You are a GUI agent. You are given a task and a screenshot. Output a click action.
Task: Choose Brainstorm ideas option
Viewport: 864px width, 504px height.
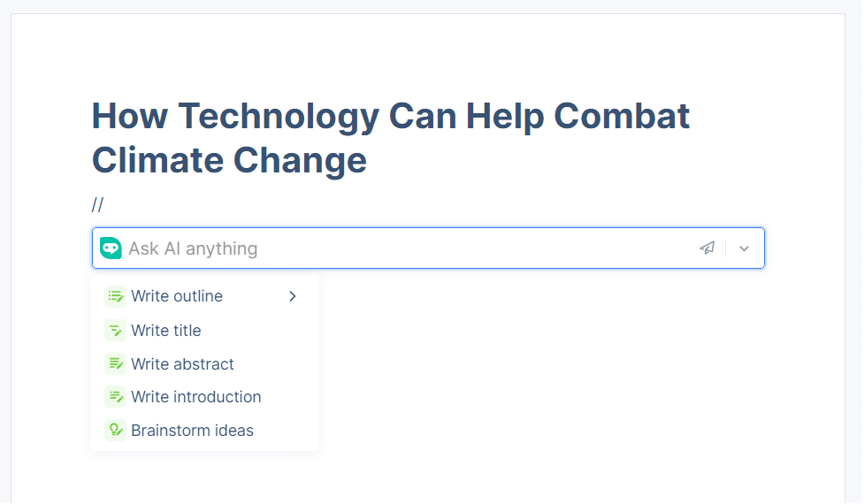tap(192, 431)
